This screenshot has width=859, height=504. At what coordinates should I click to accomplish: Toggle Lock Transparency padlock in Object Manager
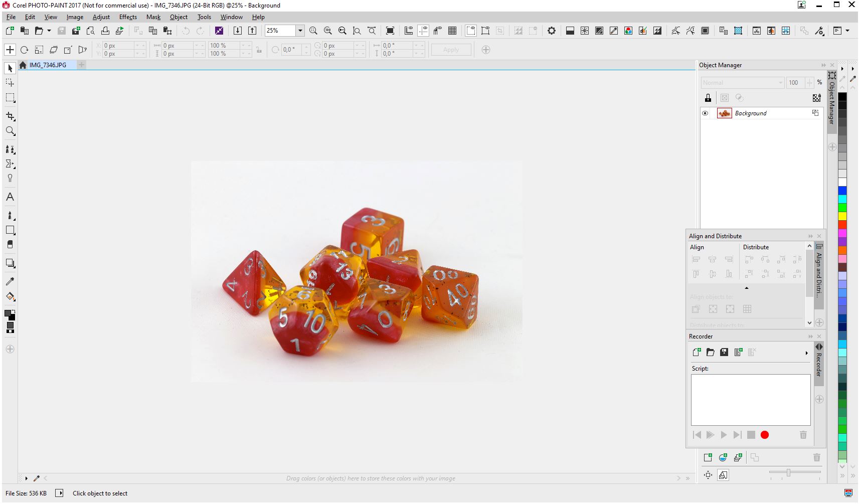coord(708,98)
